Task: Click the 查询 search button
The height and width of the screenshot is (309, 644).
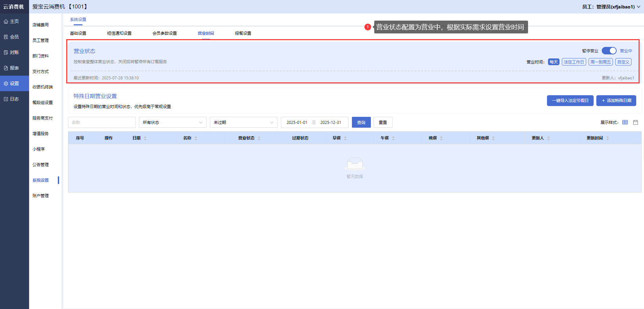Action: (361, 122)
